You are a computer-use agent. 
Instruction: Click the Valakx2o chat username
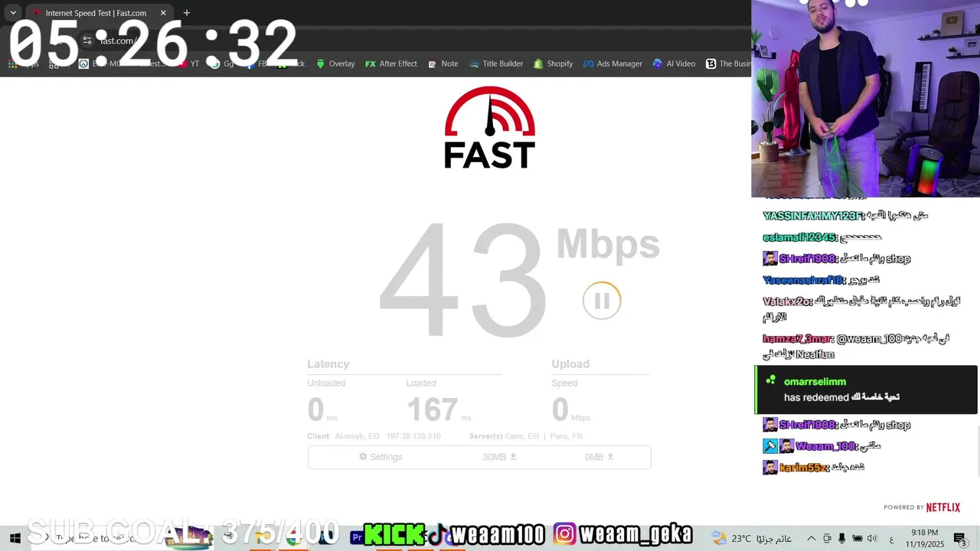tap(787, 302)
